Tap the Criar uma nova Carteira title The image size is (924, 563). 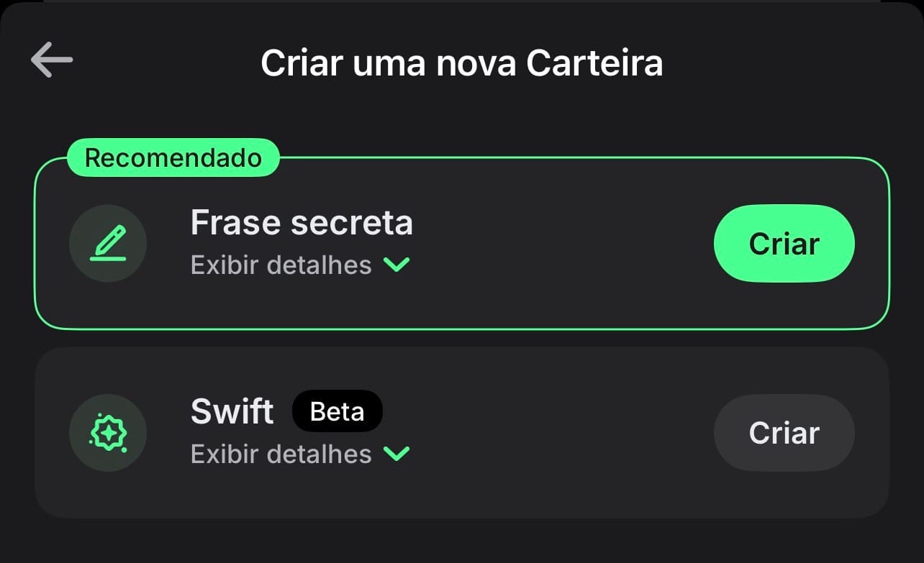click(x=462, y=63)
